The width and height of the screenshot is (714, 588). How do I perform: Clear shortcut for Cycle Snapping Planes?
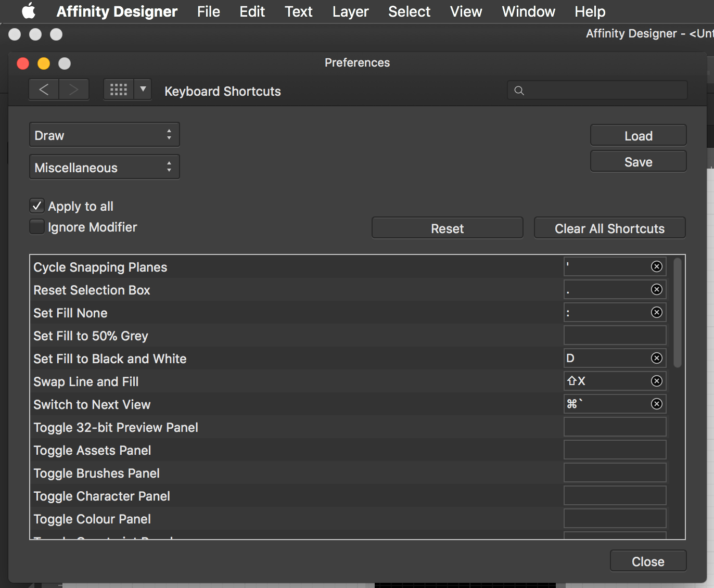coord(657,266)
